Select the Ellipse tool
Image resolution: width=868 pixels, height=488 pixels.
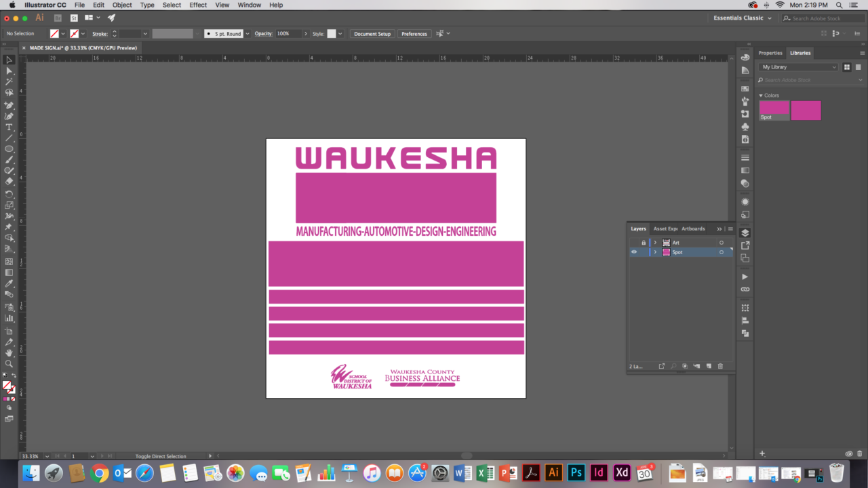(x=9, y=149)
